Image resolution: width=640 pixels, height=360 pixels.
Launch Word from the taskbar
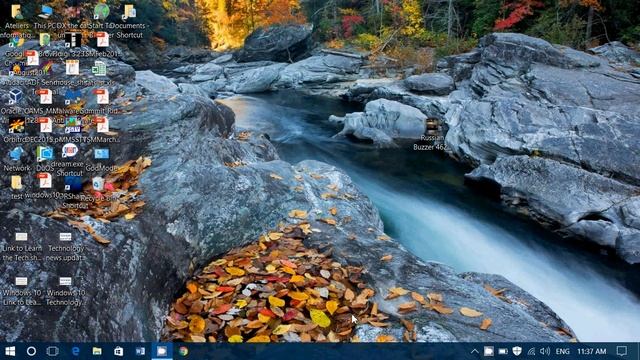click(x=140, y=351)
